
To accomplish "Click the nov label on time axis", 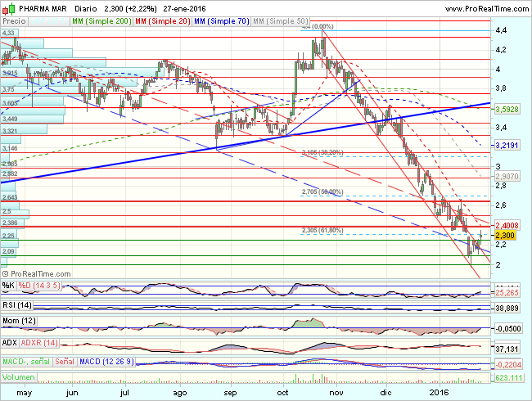I will [336, 393].
